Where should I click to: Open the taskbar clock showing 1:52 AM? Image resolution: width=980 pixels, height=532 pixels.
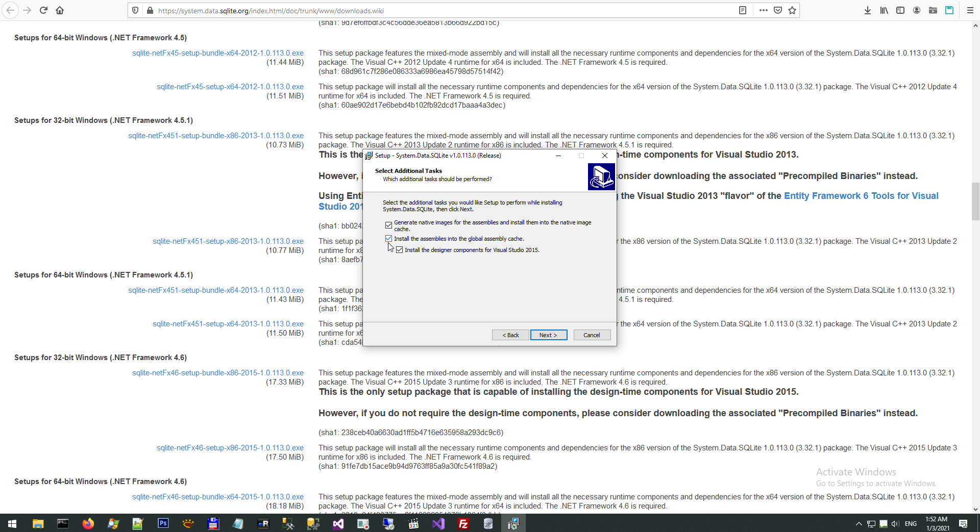(937, 524)
